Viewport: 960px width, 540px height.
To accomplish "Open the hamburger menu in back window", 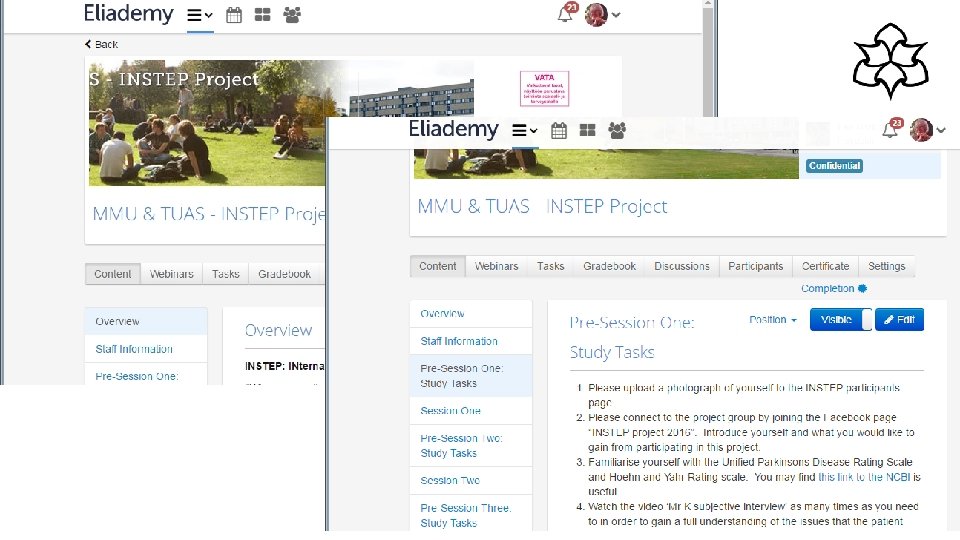I will (200, 15).
